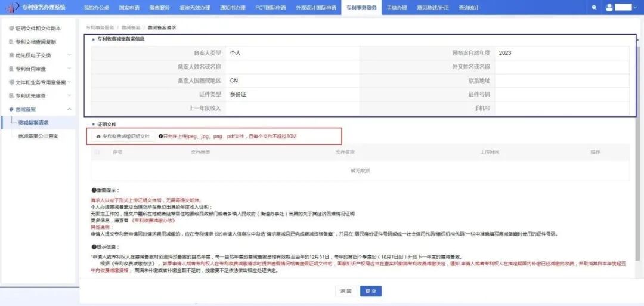Click the 证件号码 value field
This screenshot has height=306, width=644.
click(x=562, y=94)
